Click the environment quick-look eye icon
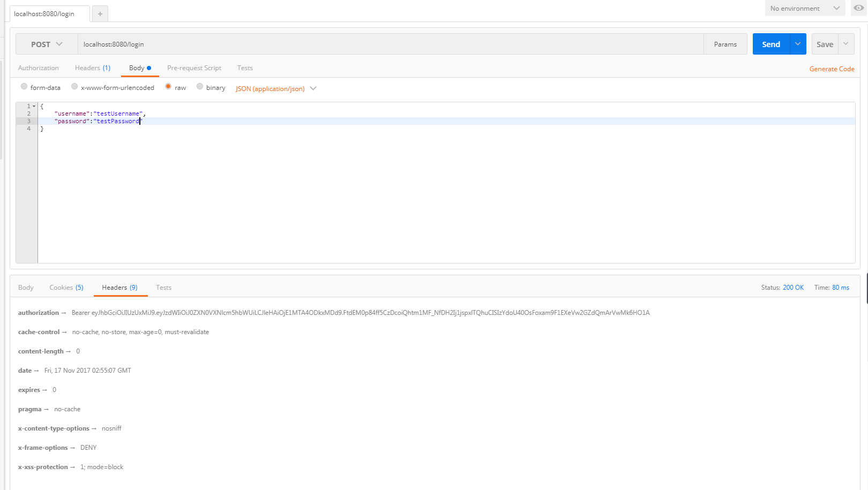Image resolution: width=868 pixels, height=490 pixels. click(859, 8)
